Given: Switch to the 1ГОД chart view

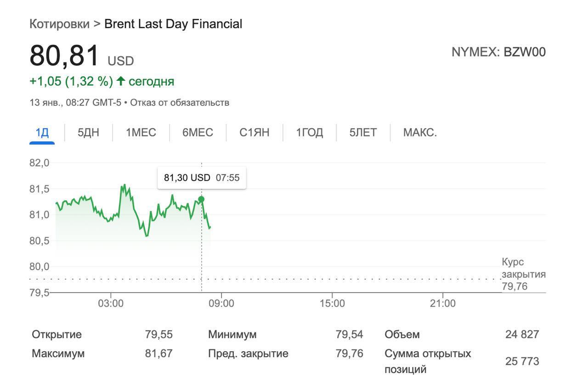Looking at the screenshot, I should click(x=310, y=133).
